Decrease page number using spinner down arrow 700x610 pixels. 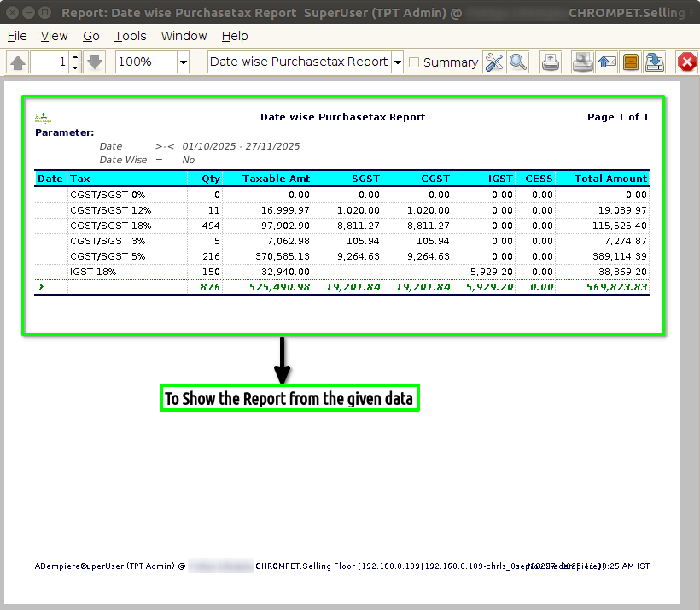(x=75, y=67)
